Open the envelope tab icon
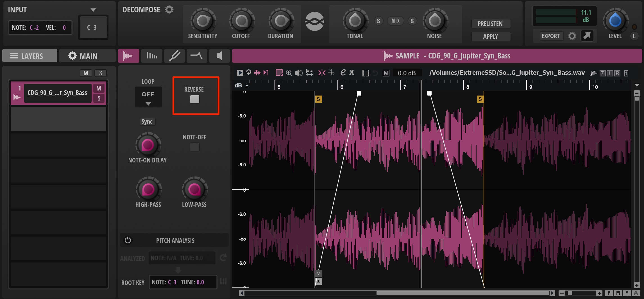 click(x=197, y=56)
